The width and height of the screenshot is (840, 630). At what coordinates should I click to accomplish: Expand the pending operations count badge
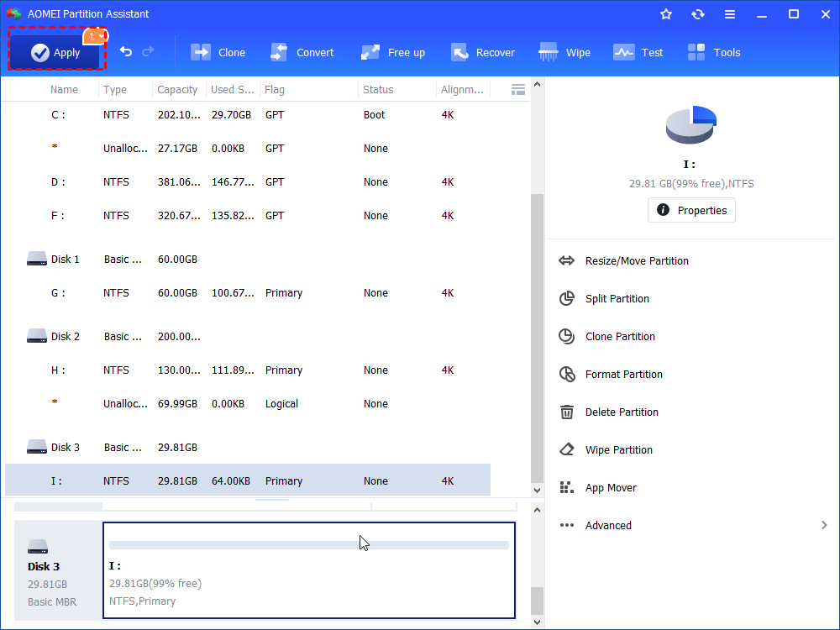(x=96, y=36)
